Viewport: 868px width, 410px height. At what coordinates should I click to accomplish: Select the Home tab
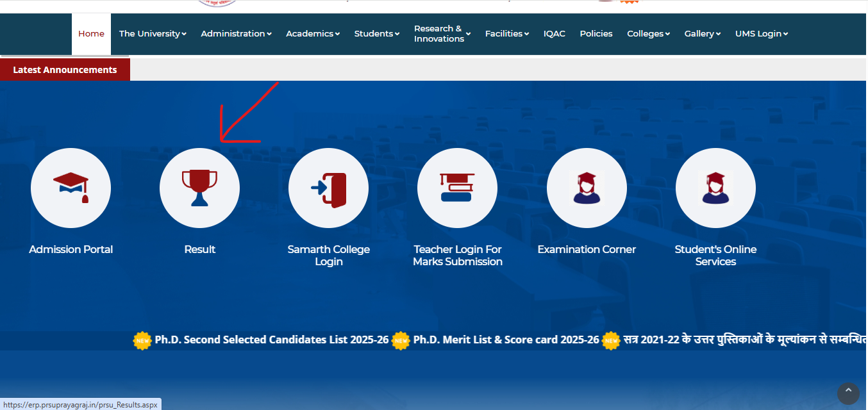91,33
